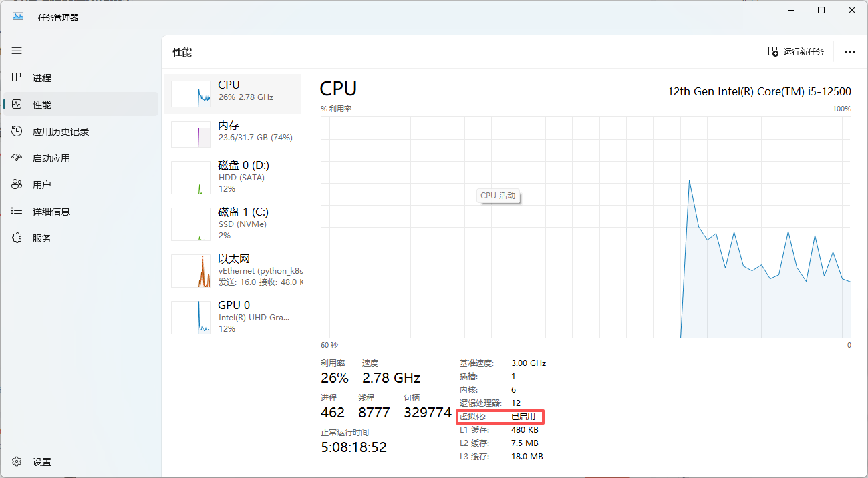This screenshot has width=868, height=478.
Task: Open the 用户 (Users) sidebar icon
Action: pos(17,184)
